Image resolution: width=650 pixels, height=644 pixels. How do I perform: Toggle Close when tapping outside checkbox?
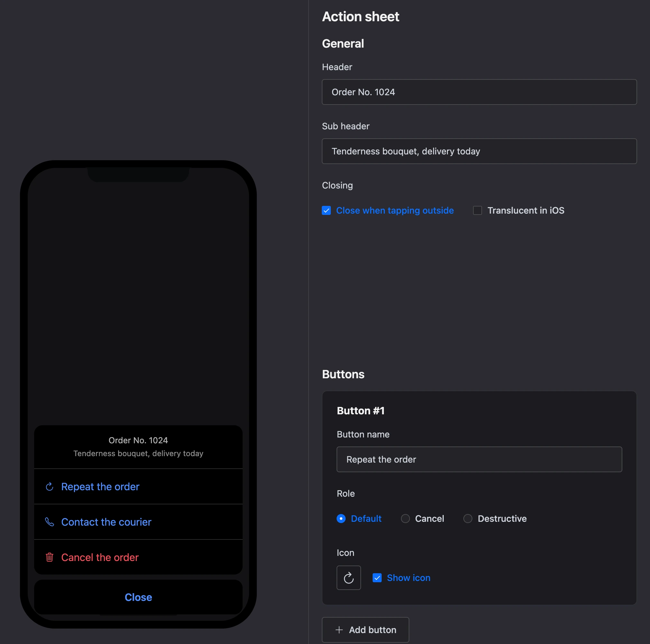[326, 210]
